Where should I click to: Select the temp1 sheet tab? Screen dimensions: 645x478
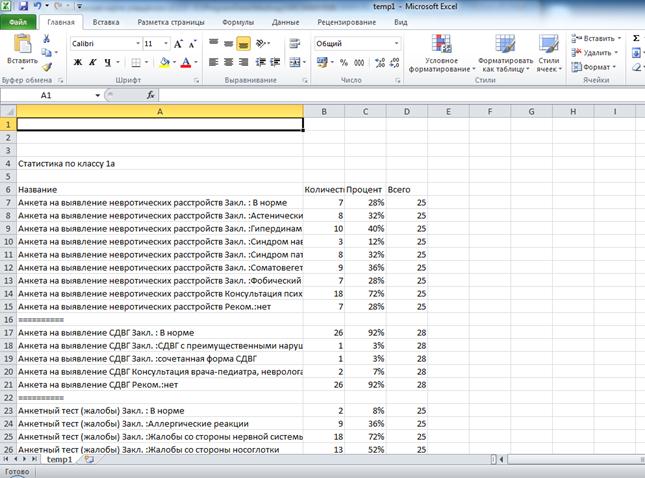[60, 459]
